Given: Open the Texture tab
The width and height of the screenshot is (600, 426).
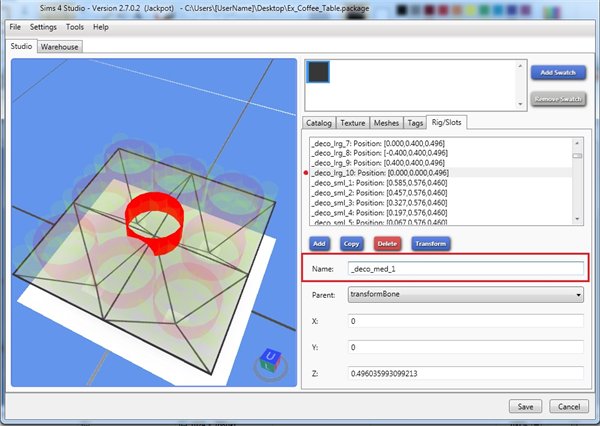Looking at the screenshot, I should pos(351,123).
